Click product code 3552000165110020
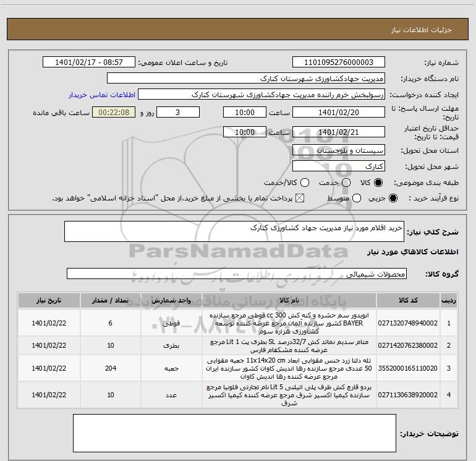Screen dimensions: 476x461 tap(408, 368)
